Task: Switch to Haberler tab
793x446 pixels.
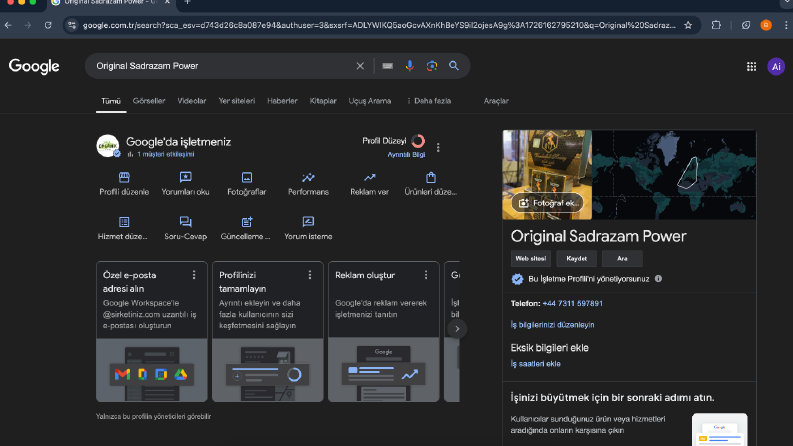Action: (x=282, y=101)
